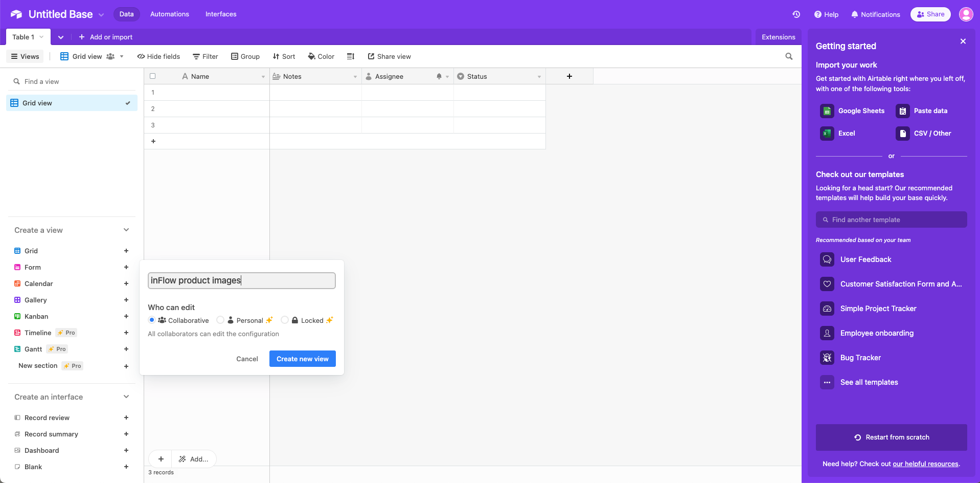Viewport: 980px width, 483px height.
Task: Check the select-all records checkbox
Action: tap(153, 76)
